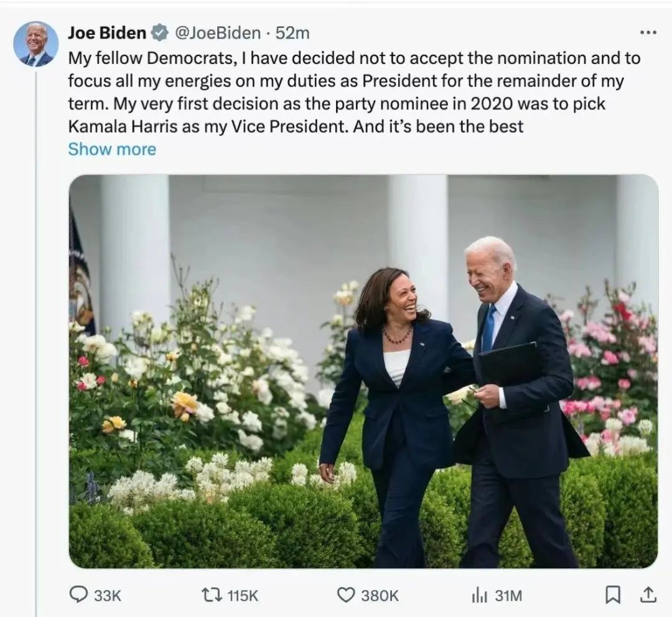Click the share upload icon
The width and height of the screenshot is (672, 617).
tap(648, 595)
